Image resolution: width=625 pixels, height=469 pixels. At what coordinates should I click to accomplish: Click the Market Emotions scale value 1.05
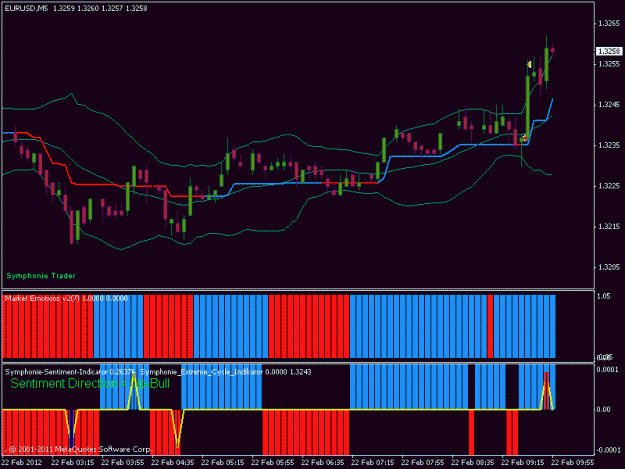coord(603,296)
